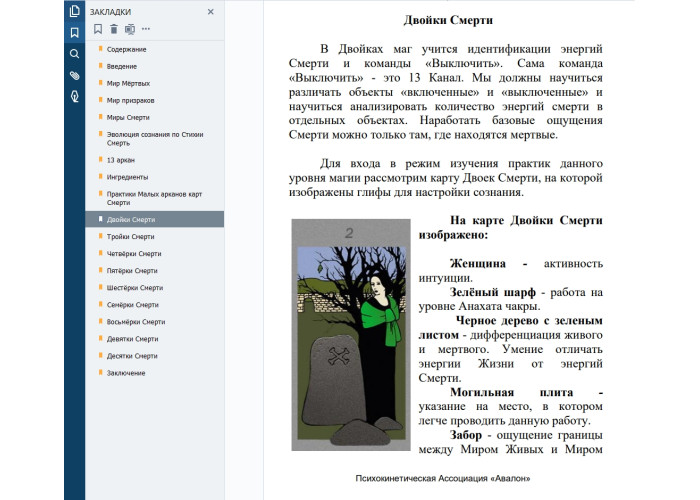Viewport: 700px width, 500px height.
Task: Click the Bookmarks sidebar icon
Action: click(74, 32)
